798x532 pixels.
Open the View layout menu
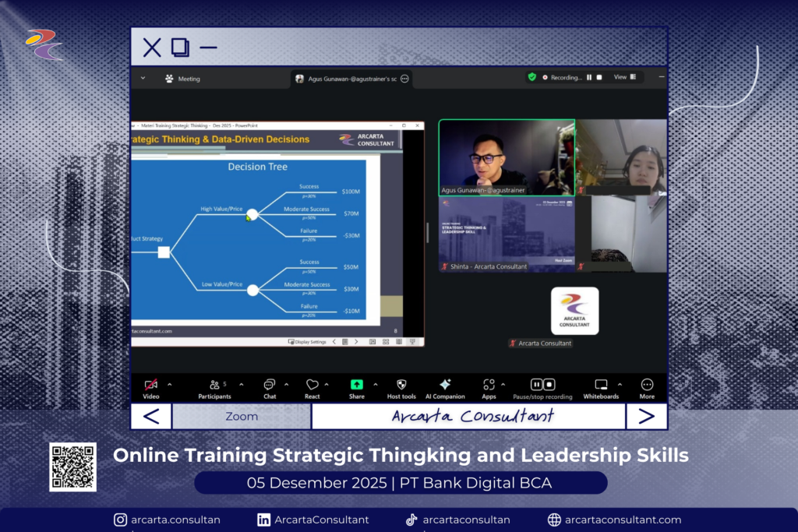624,77
